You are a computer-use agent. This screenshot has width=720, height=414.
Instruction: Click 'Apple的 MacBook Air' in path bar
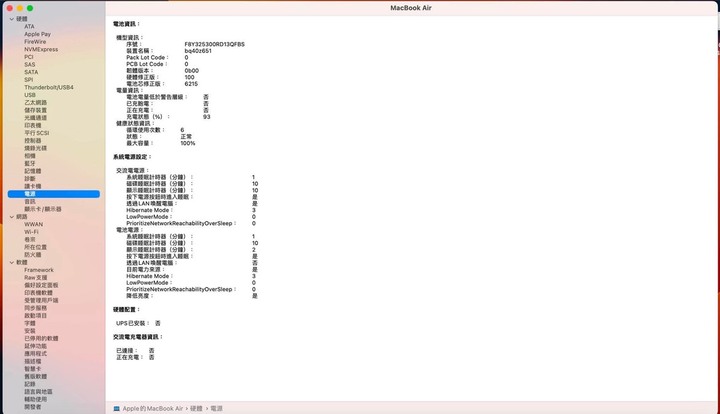[152, 408]
